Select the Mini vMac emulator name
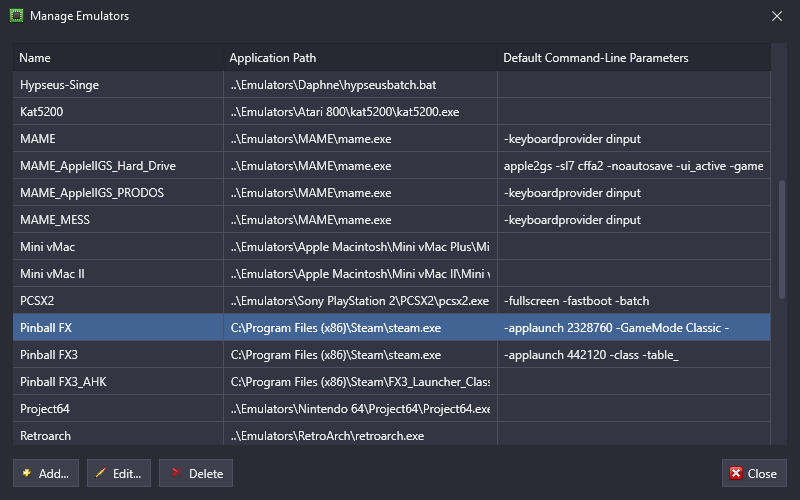Screen dimensions: 800x500 [x=47, y=247]
